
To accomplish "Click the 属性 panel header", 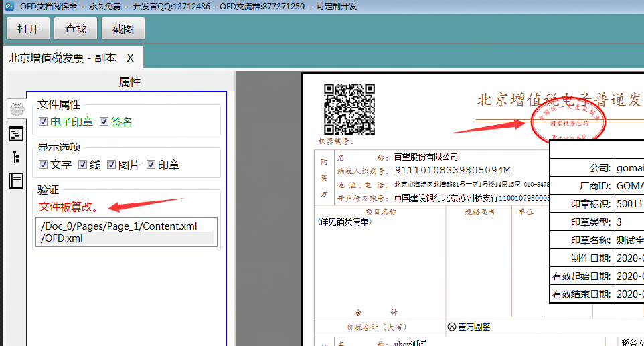I will 130,82.
